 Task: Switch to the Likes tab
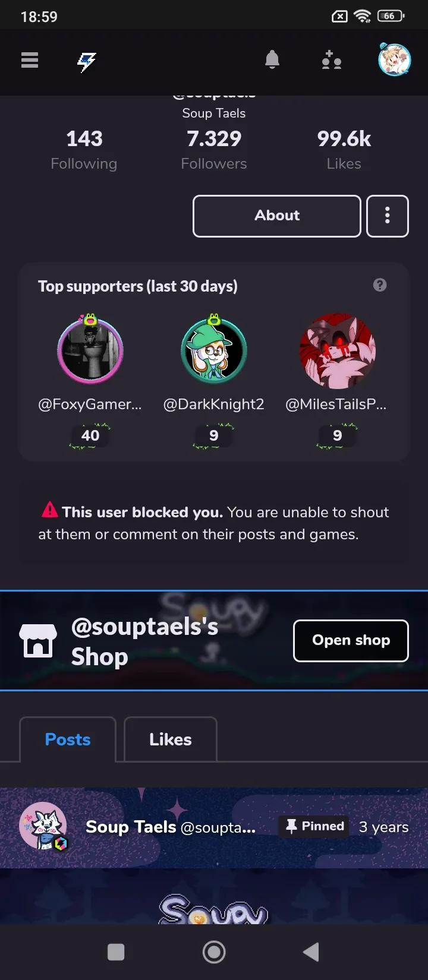(171, 739)
